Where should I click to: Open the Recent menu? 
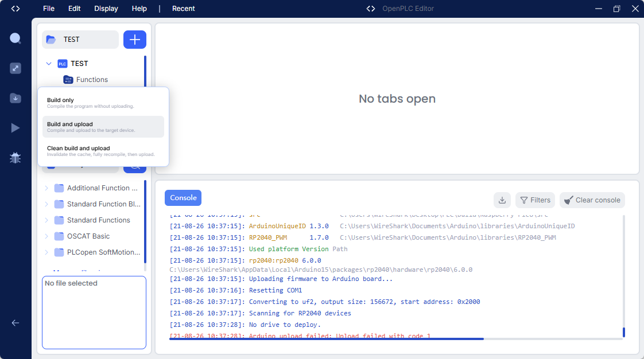pos(183,9)
